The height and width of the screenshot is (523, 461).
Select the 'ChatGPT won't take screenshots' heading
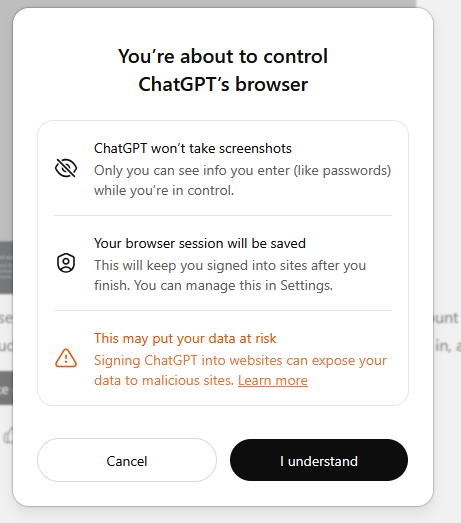click(x=193, y=148)
